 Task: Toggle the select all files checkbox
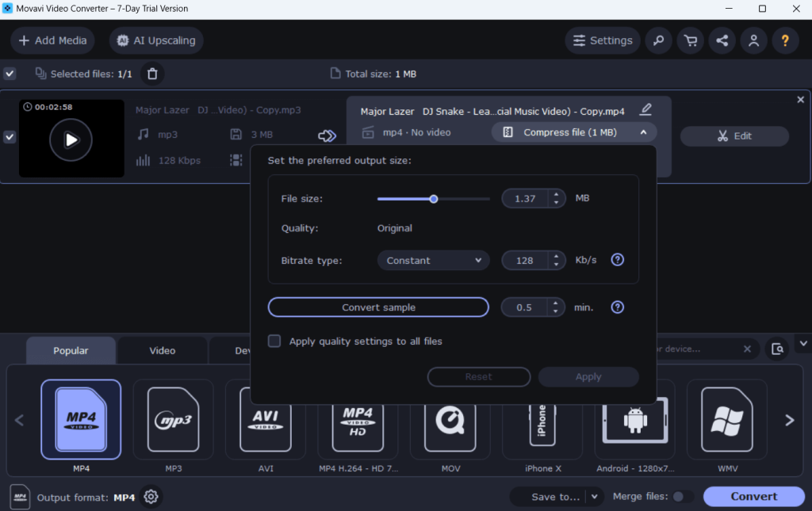tap(10, 74)
